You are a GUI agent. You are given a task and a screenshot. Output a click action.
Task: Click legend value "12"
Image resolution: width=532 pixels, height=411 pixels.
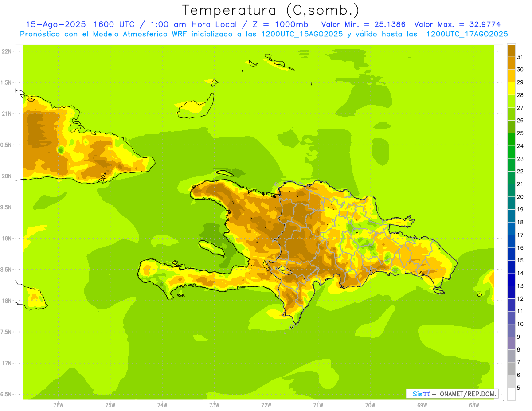[520, 298]
